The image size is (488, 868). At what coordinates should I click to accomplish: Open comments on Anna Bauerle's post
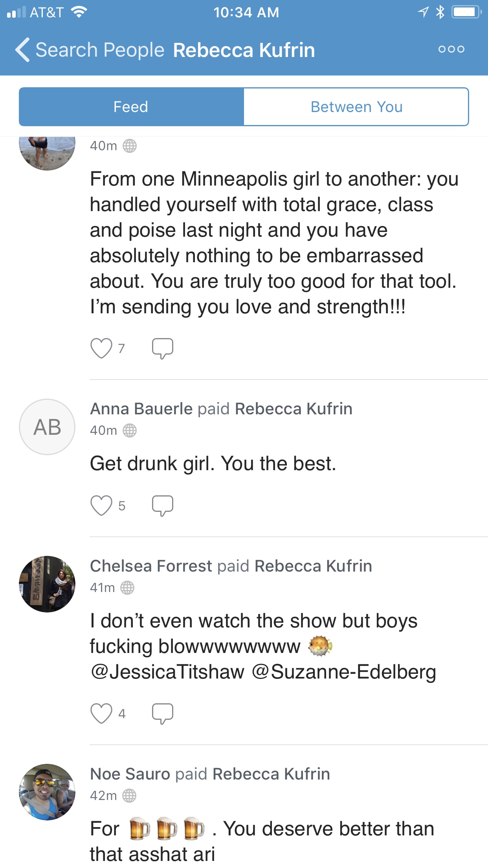(162, 506)
